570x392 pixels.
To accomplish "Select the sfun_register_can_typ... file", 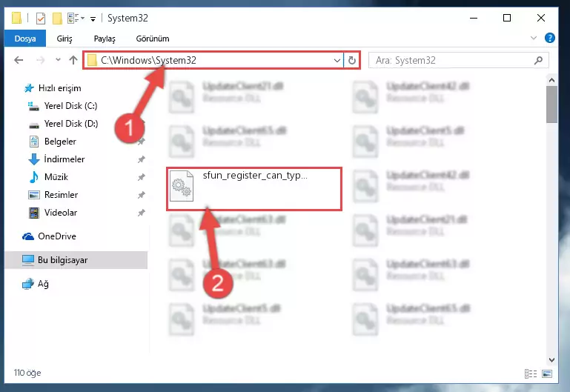I will coord(254,188).
